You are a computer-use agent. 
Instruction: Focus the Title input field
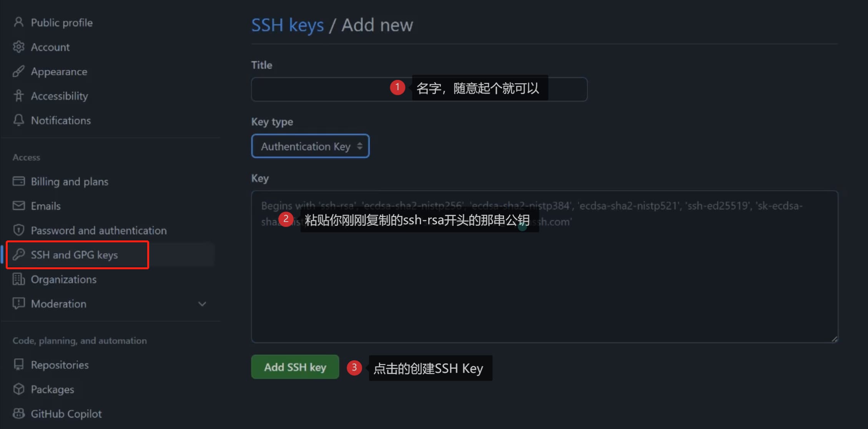click(x=319, y=89)
